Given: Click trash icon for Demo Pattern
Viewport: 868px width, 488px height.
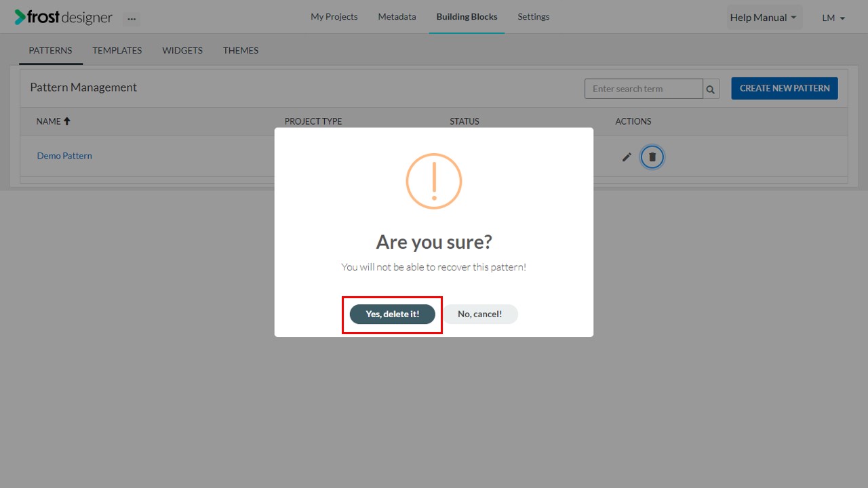Looking at the screenshot, I should (x=652, y=157).
